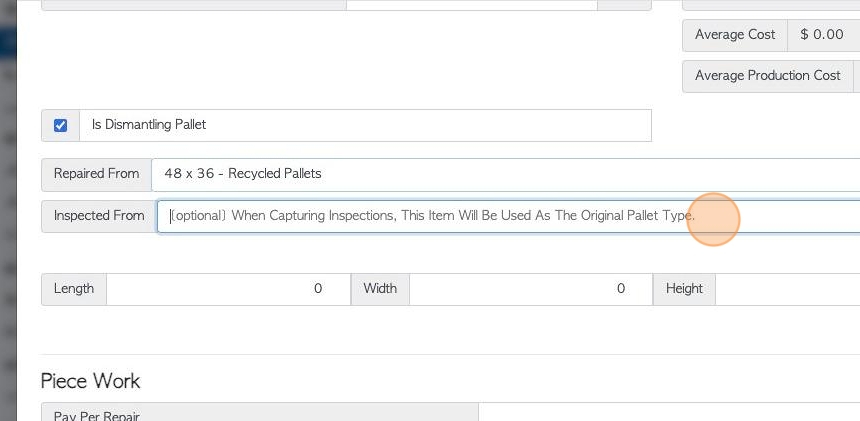Viewport: 860px width, 421px height.
Task: Click the Average Cost $ 0.00 value
Action: pos(823,36)
